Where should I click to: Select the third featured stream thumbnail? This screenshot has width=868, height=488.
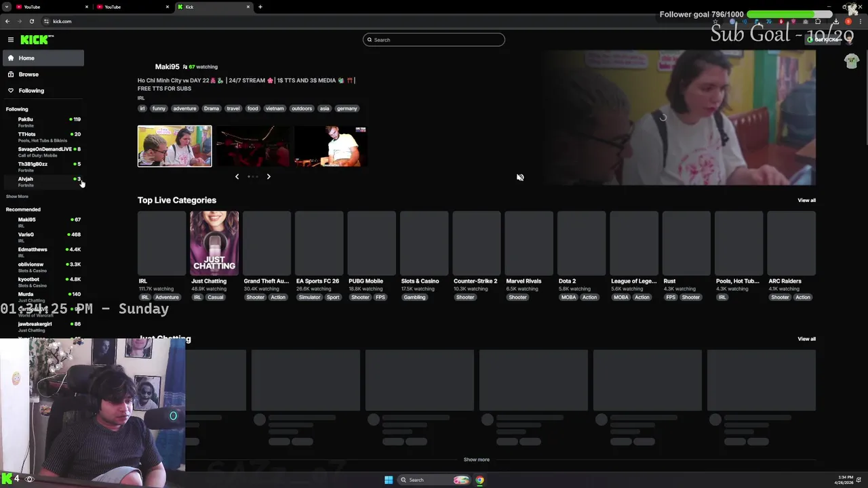pos(330,146)
